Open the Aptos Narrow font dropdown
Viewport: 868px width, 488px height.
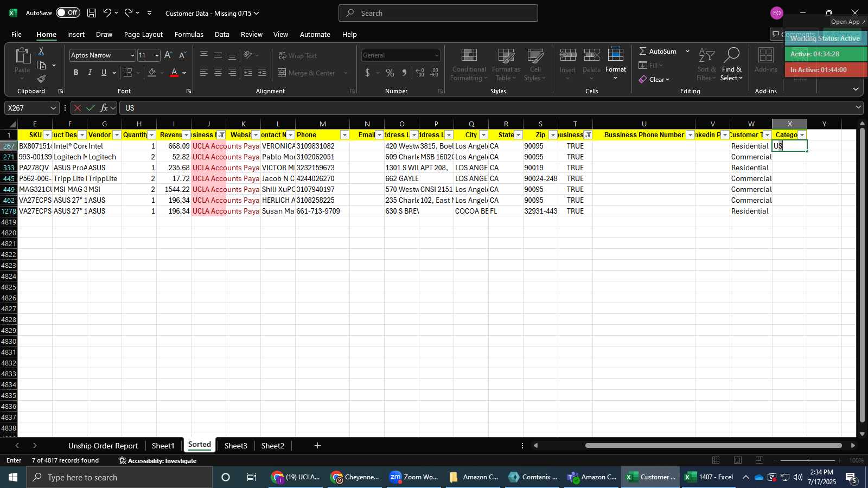[x=132, y=55]
